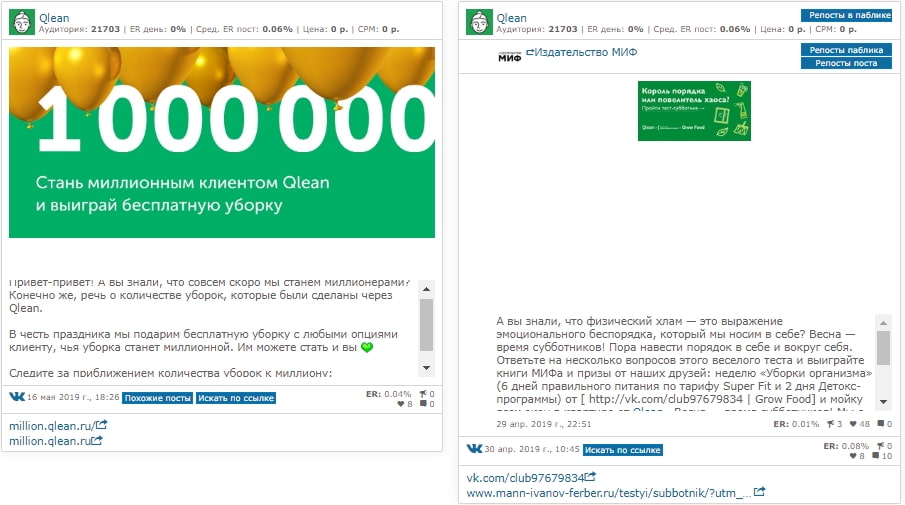Click the Репосты паблика button
Viewport: 905px width, 505px height.
(846, 50)
